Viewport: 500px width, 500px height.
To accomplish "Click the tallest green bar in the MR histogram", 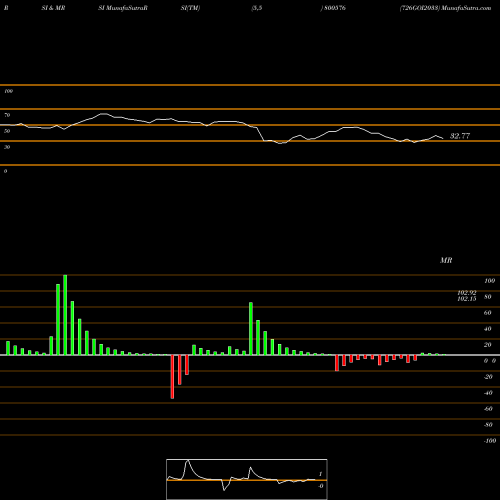I will point(65,315).
